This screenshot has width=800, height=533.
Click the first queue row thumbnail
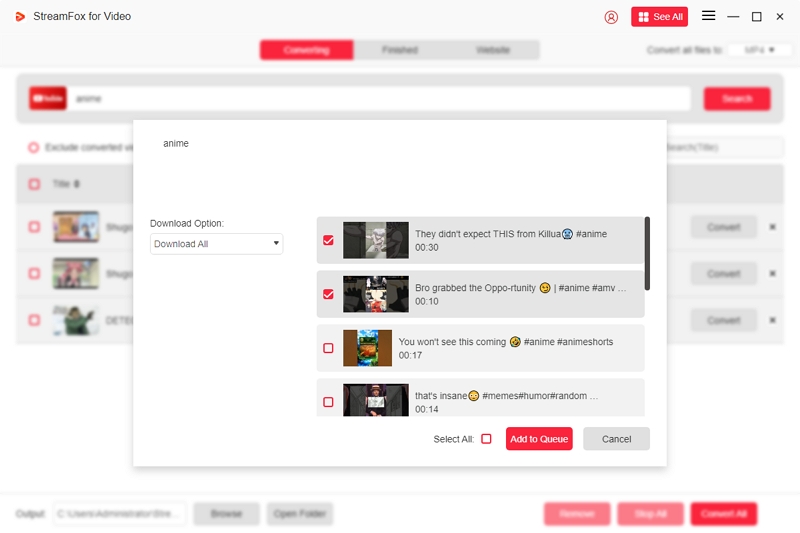[76, 227]
